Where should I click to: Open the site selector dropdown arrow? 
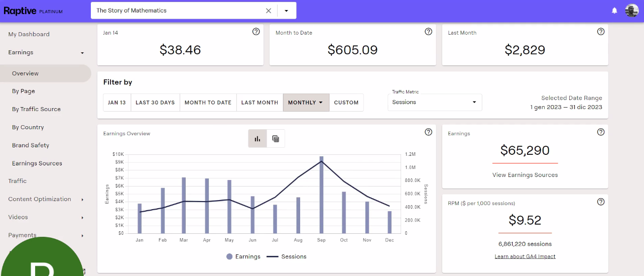pyautogui.click(x=287, y=10)
